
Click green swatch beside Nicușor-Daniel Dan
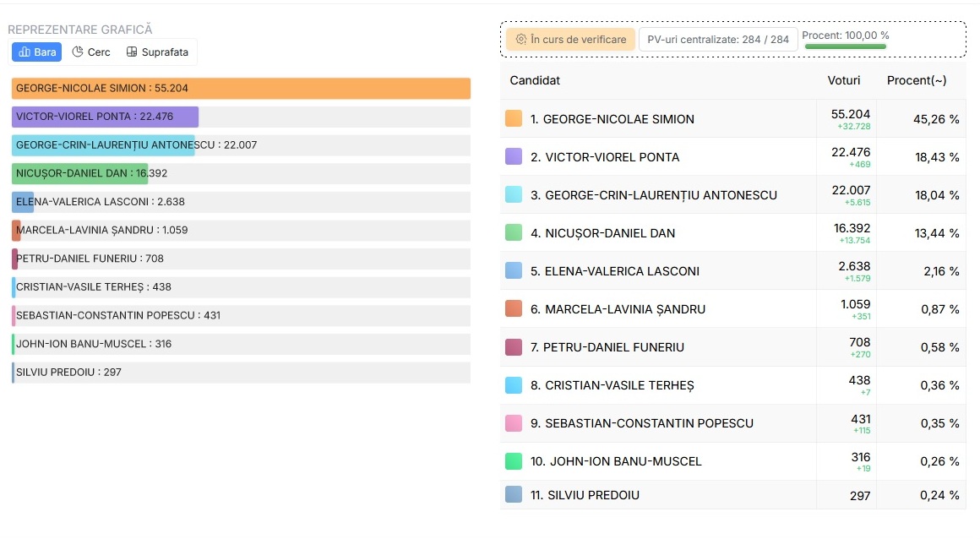pyautogui.click(x=514, y=233)
